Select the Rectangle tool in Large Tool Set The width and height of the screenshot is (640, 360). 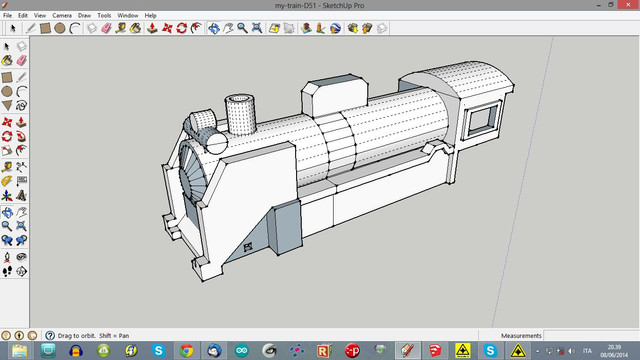tap(7, 77)
